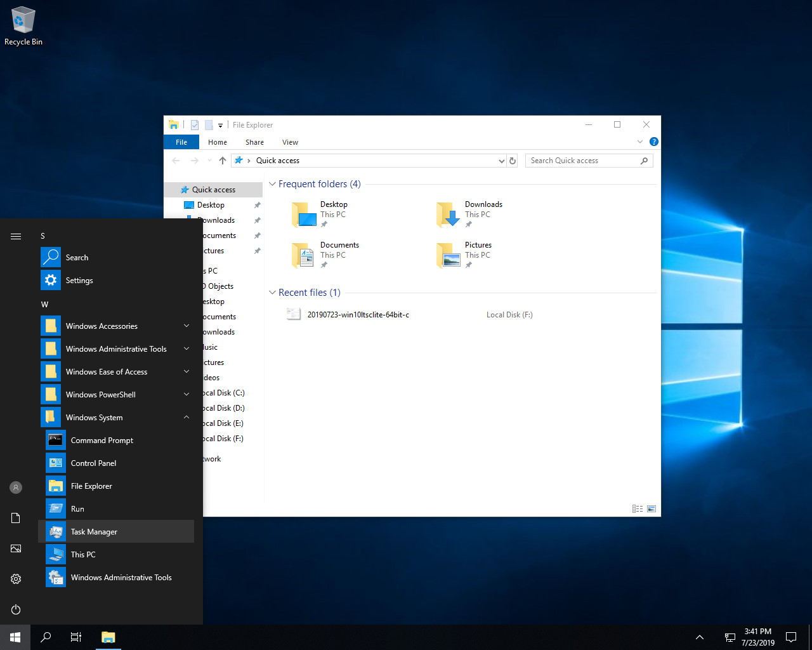812x650 pixels.
Task: Select recent file 20190723-win10ltsclite-64bit-c
Action: [x=358, y=315]
